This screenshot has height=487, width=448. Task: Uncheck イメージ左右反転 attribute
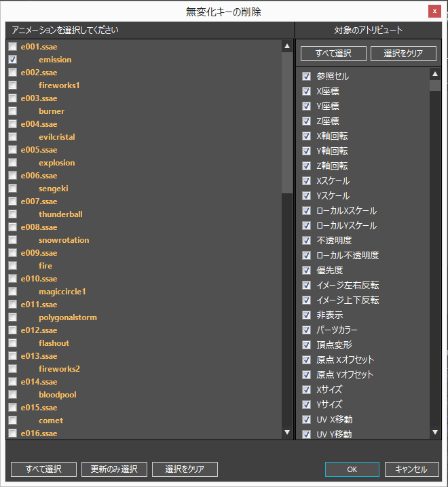click(307, 285)
